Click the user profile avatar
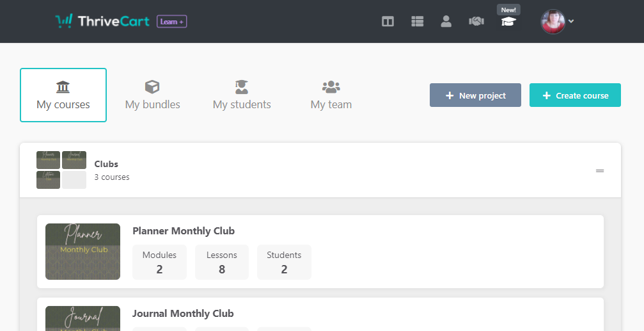 (x=553, y=21)
